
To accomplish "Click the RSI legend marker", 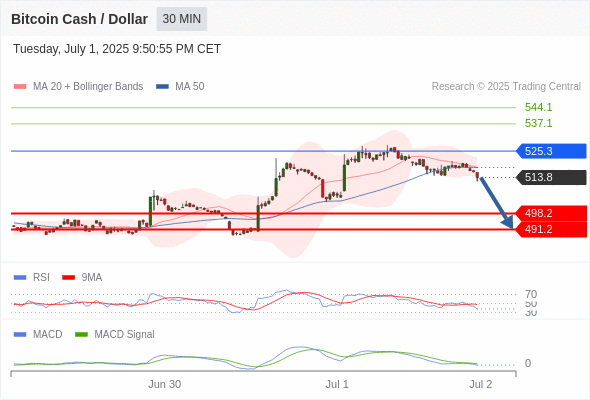I will (x=20, y=278).
